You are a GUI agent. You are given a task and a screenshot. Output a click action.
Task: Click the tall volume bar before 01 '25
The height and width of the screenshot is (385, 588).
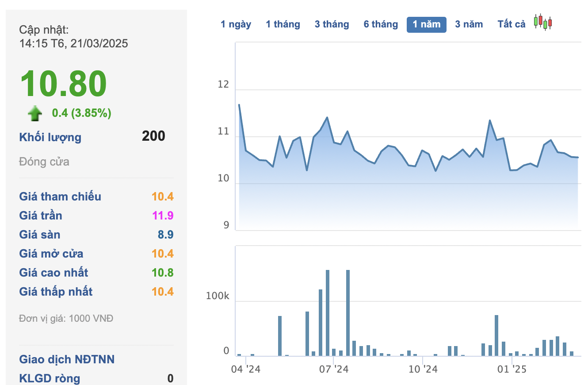(496, 335)
